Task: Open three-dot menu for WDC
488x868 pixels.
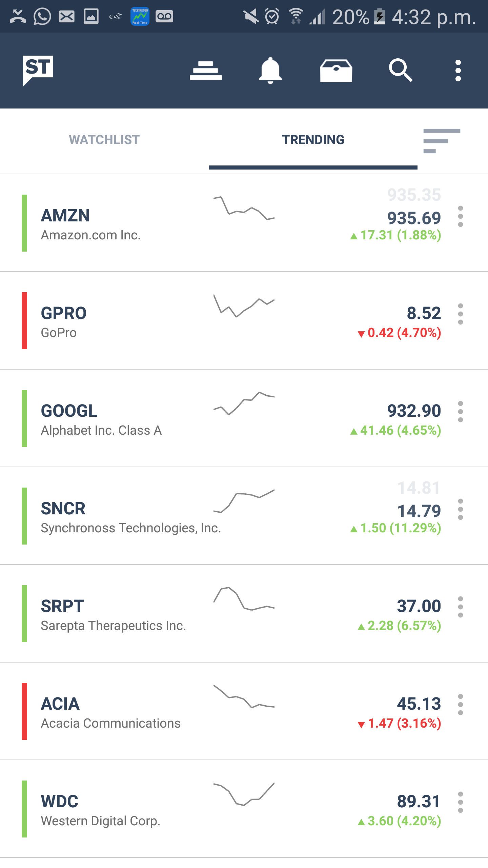Action: (460, 802)
